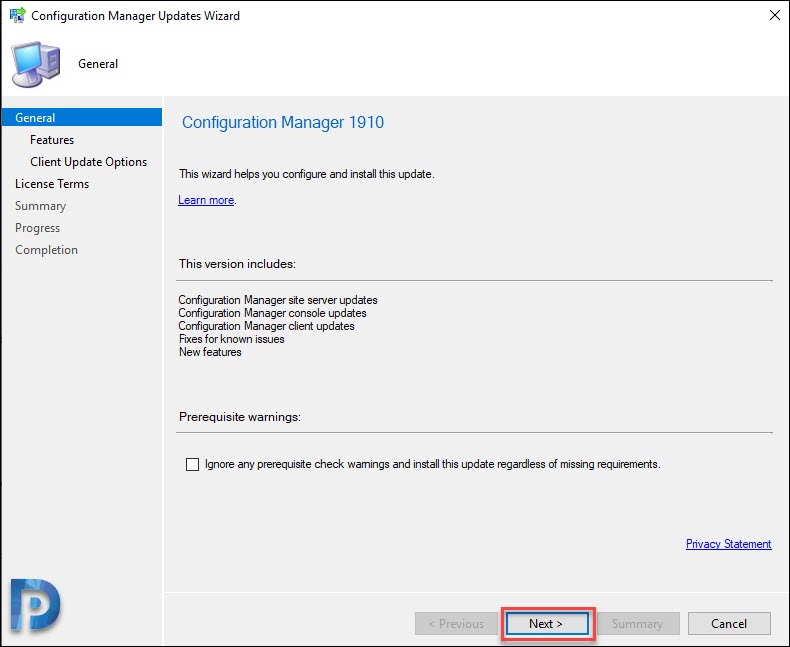Screen dimensions: 790x647
Task: Select the Completion step in the sidebar
Action: pos(46,250)
